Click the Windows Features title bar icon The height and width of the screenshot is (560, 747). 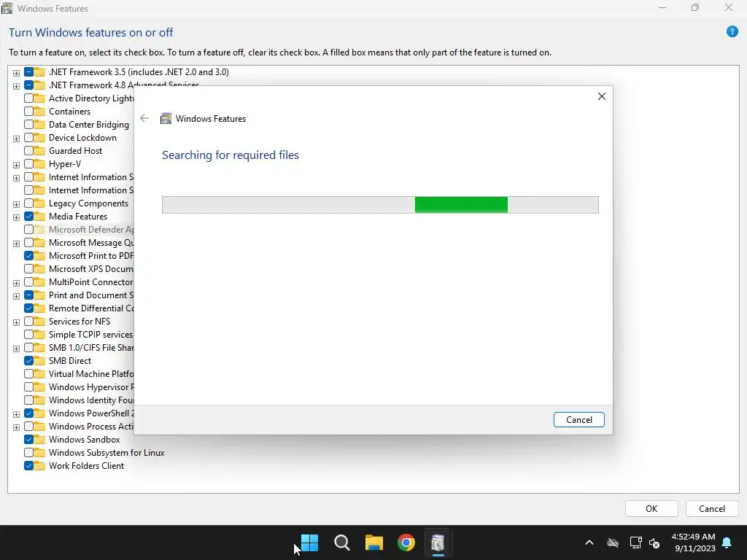(x=7, y=8)
